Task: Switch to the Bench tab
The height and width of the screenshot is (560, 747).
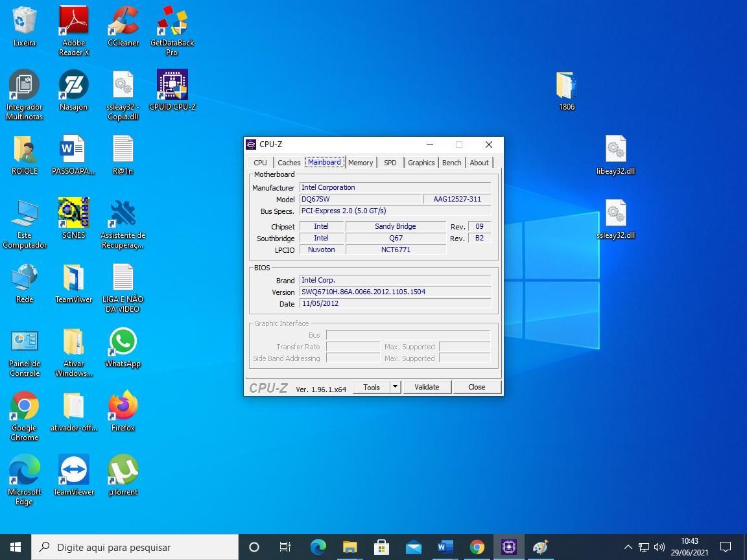Action: coord(451,163)
